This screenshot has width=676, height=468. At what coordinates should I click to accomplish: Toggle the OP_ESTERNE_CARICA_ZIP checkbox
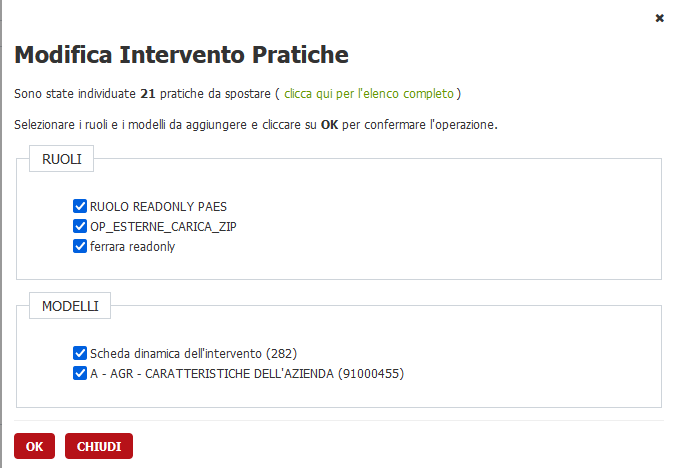pos(80,227)
